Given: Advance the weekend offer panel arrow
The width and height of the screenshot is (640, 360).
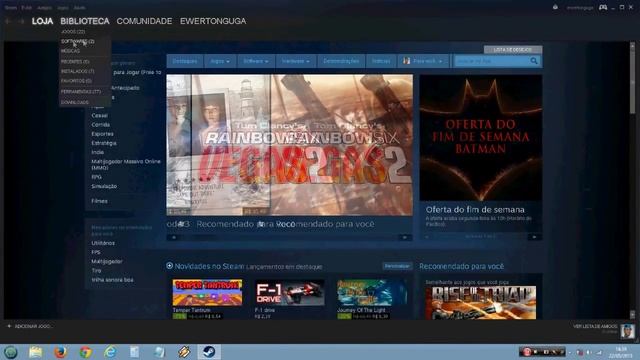Looking at the screenshot, I should (x=534, y=237).
